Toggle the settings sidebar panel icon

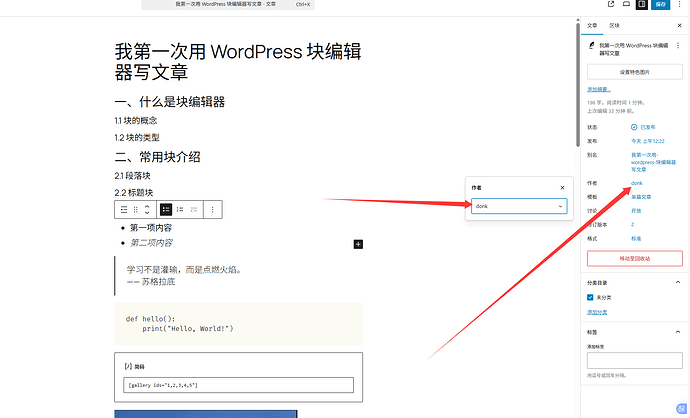click(x=642, y=4)
